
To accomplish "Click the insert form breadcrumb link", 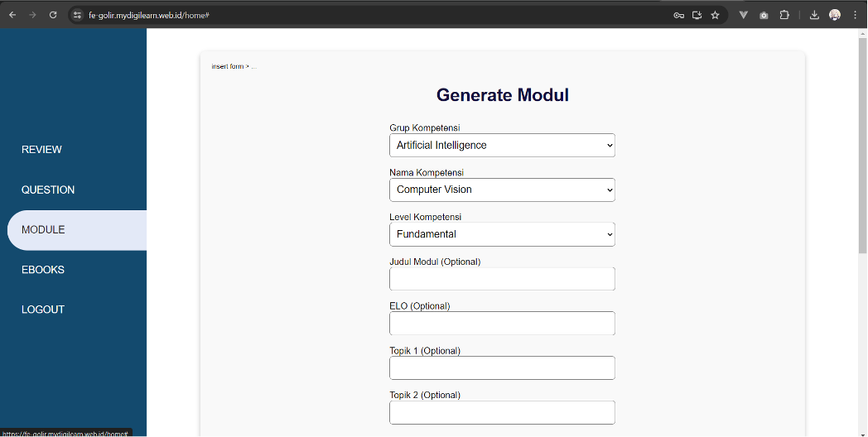I will (228, 66).
